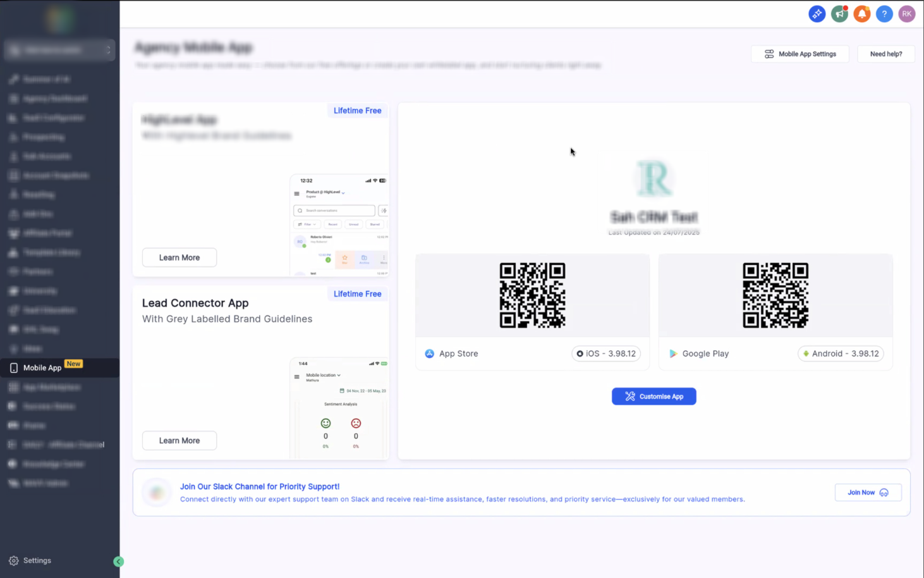924x578 pixels.
Task: Select Mobile App in the sidebar
Action: pyautogui.click(x=59, y=367)
